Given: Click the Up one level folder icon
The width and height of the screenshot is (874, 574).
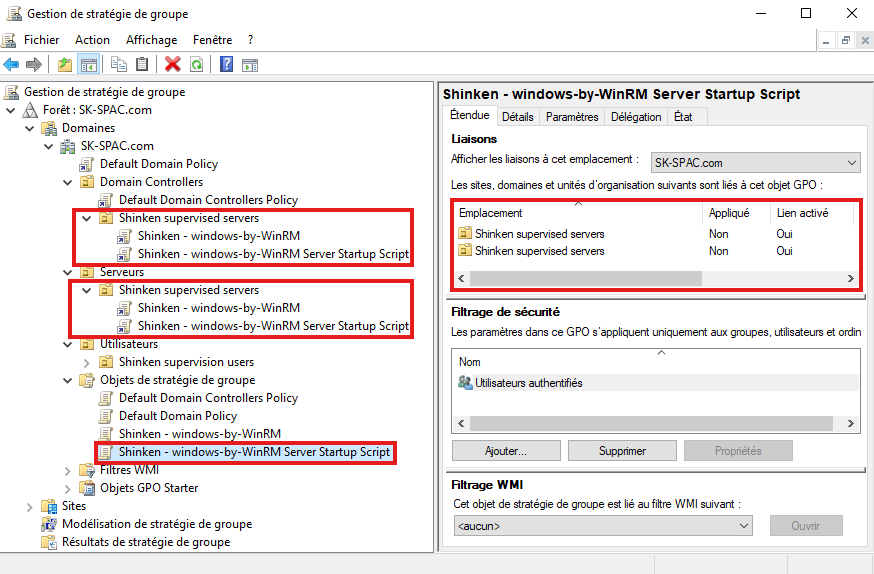Looking at the screenshot, I should coord(65,64).
